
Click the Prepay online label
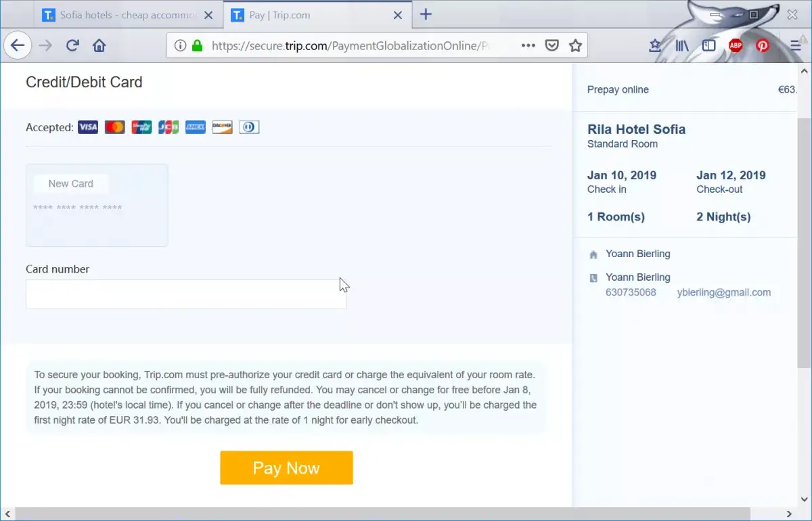click(x=618, y=89)
